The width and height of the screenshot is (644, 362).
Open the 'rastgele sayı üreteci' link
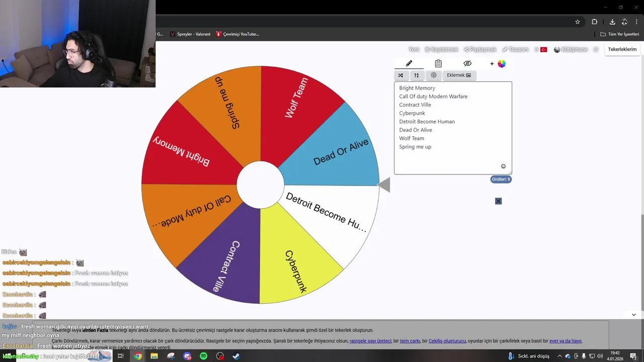[370, 341]
